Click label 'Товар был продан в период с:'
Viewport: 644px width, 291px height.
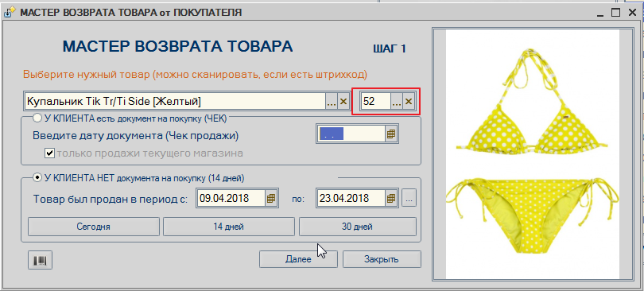click(111, 199)
